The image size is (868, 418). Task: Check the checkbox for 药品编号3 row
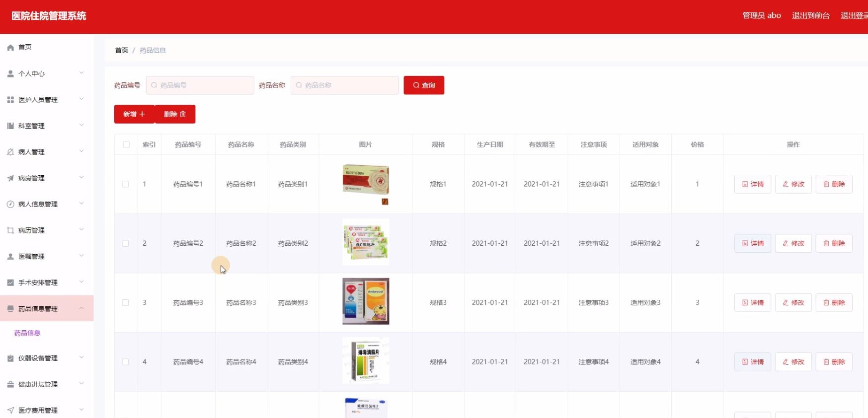point(126,303)
